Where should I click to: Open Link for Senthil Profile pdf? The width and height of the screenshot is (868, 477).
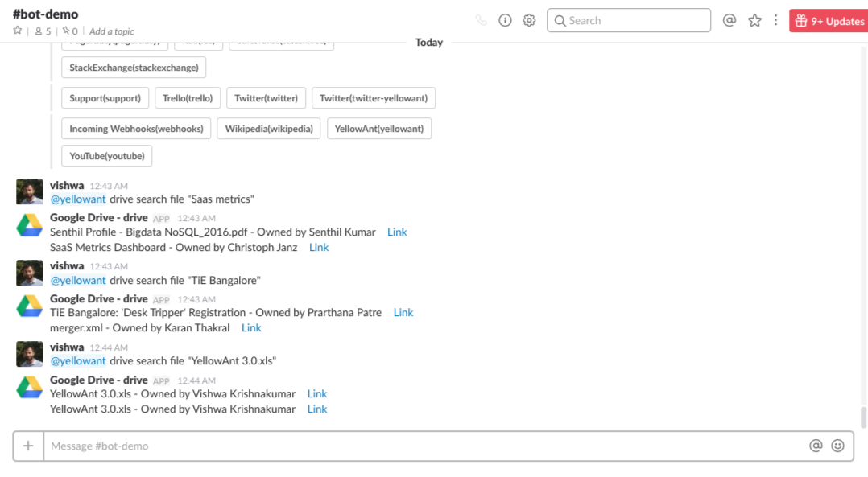pos(397,232)
